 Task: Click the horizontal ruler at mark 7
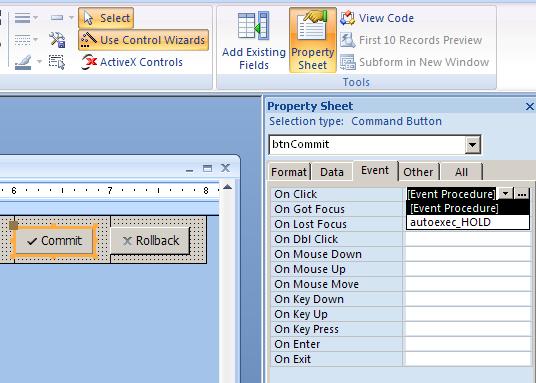pyautogui.click(x=110, y=190)
